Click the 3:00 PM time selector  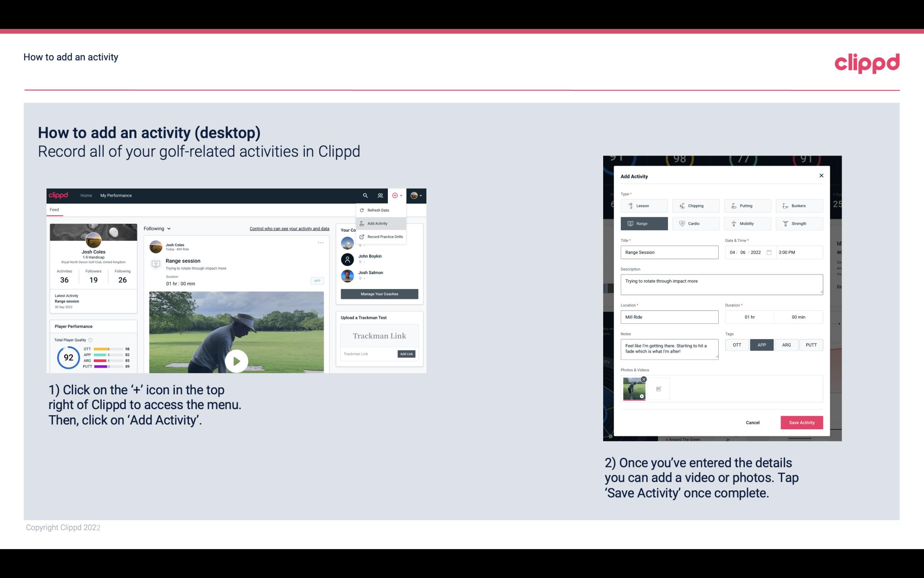tap(799, 252)
